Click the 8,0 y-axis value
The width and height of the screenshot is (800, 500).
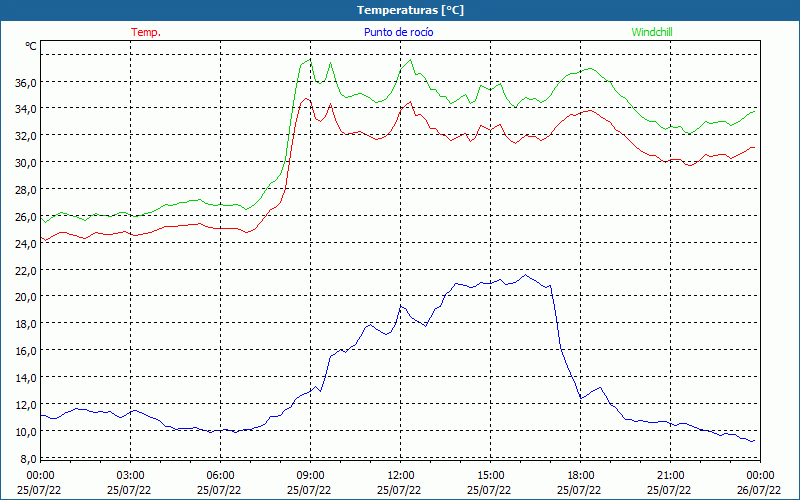(28, 459)
